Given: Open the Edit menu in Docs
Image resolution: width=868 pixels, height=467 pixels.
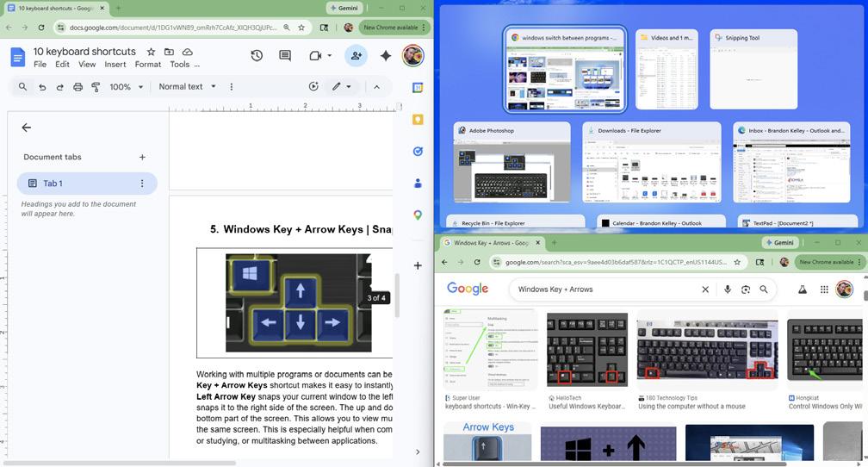Looking at the screenshot, I should point(62,65).
